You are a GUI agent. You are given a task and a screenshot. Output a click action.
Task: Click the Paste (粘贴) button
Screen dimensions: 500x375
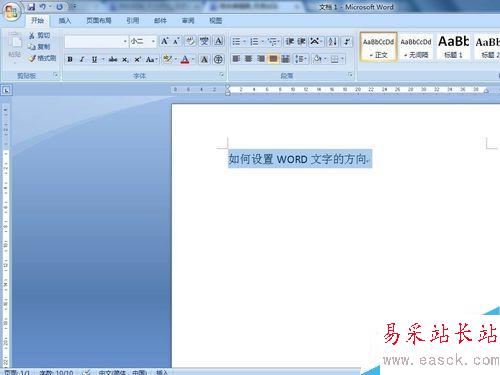tap(15, 47)
